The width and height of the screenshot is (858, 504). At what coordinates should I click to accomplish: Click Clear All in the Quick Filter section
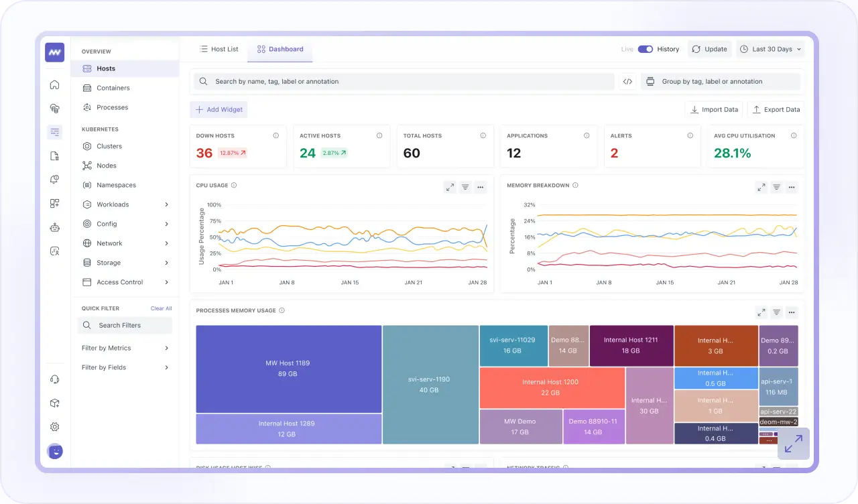(x=161, y=308)
